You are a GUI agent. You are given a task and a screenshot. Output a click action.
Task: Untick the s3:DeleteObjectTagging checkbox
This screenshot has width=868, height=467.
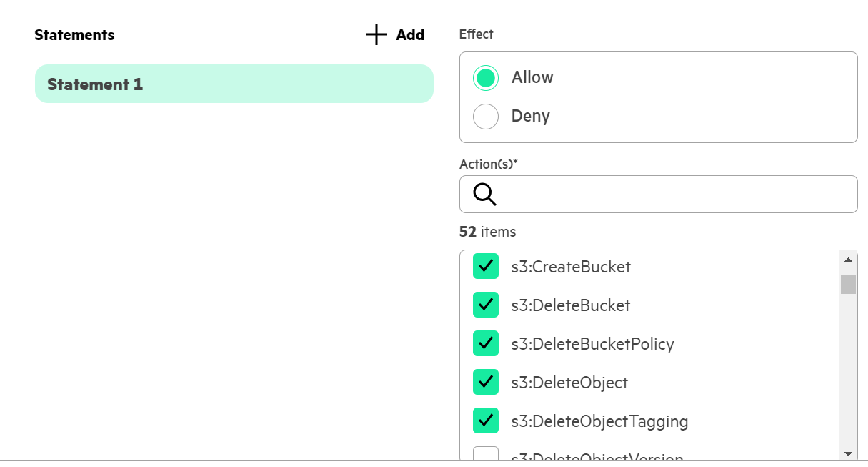pyautogui.click(x=486, y=421)
